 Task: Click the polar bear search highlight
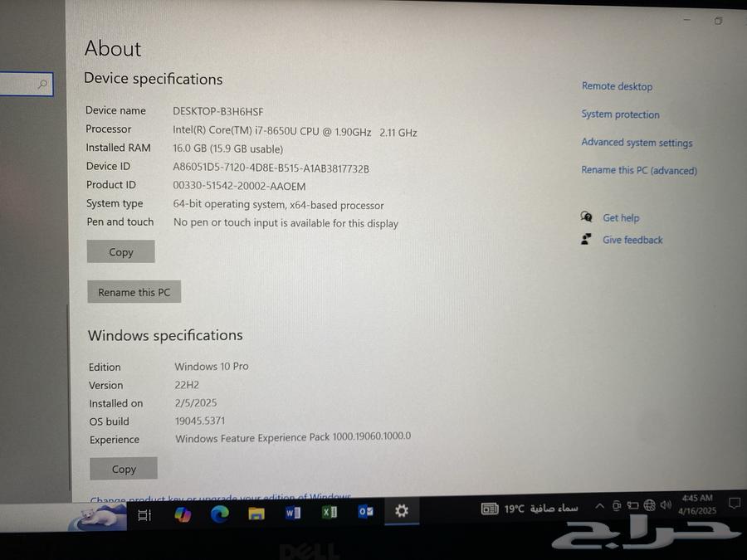click(99, 517)
